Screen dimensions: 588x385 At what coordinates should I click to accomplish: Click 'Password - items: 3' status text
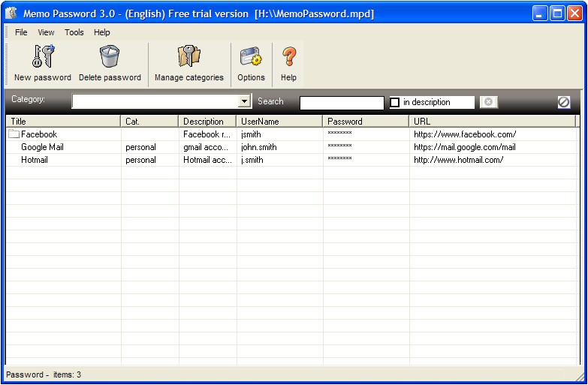click(x=44, y=374)
